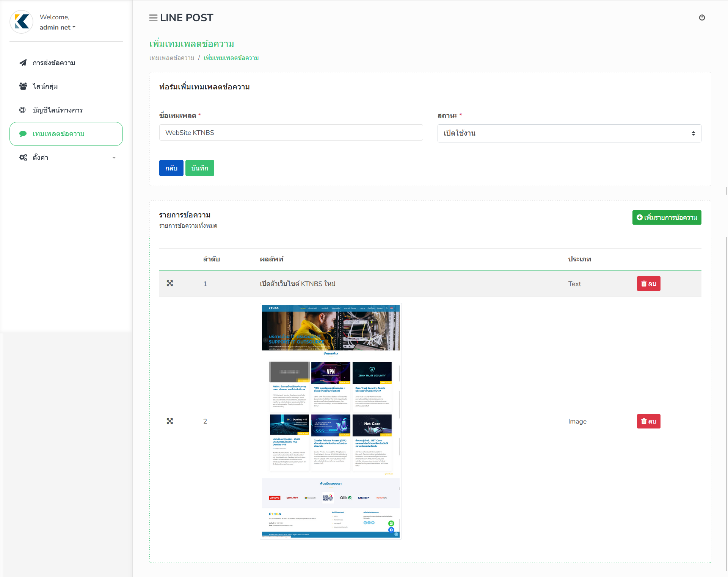Click the text เปิดตัวเว็บไซต์ KTNBS ใหม่
The image size is (728, 577).
[298, 284]
